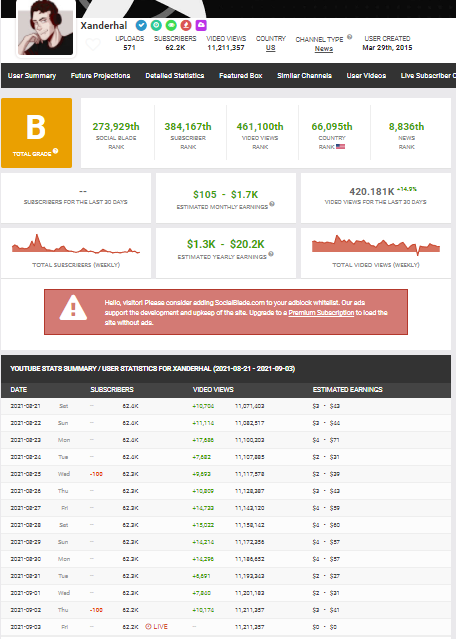Click the +17,686 views value on 2021-08-23
Screen dimensions: 456x639
coord(203,440)
